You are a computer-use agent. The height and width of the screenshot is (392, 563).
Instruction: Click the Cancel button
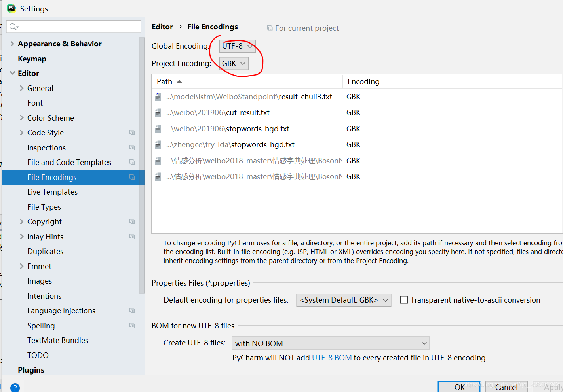click(x=506, y=387)
